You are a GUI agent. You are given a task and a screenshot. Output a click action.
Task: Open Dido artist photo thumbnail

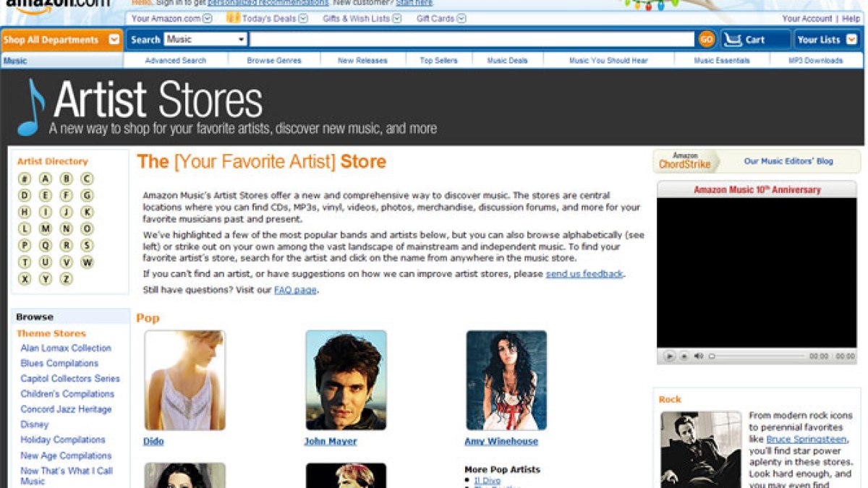(185, 380)
